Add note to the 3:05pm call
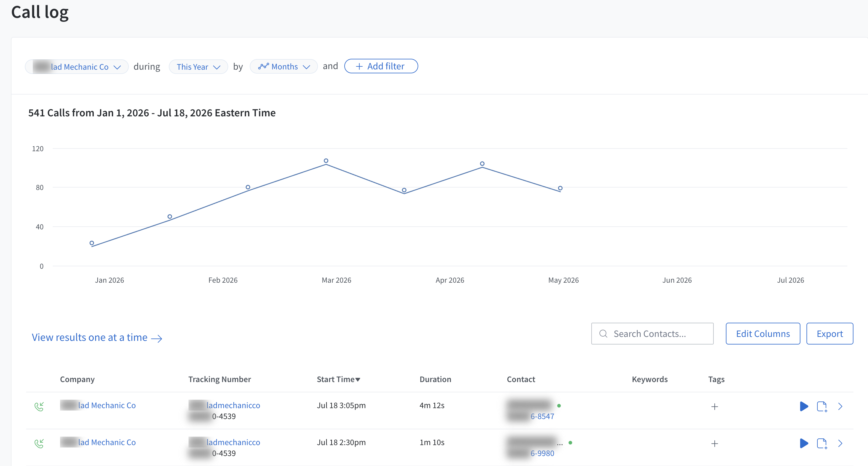The height and width of the screenshot is (466, 868). click(x=822, y=406)
